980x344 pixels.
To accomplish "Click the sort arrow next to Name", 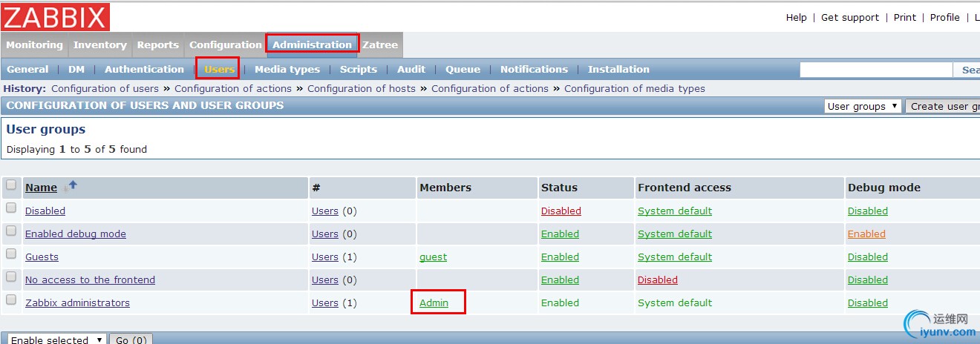I will pos(72,185).
